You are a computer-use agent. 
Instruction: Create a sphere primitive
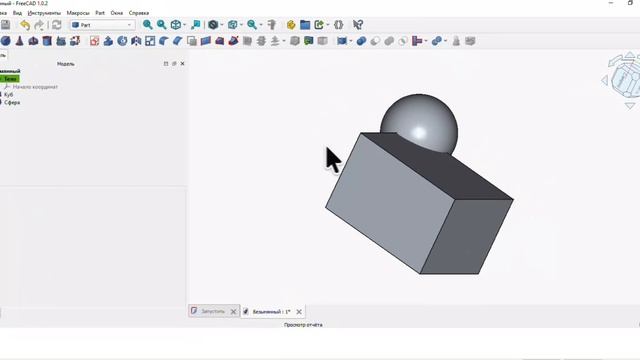(5, 41)
